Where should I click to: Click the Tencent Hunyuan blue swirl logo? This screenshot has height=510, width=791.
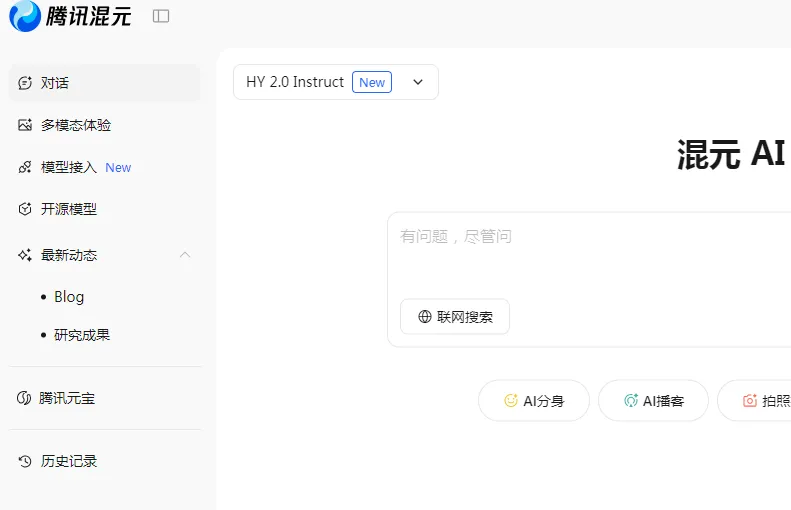25,16
